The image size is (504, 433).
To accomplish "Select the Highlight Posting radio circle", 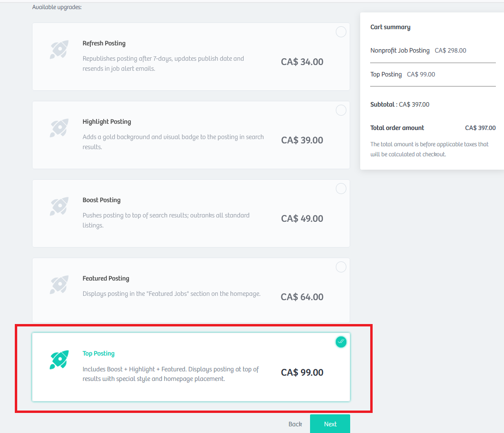I will point(341,110).
